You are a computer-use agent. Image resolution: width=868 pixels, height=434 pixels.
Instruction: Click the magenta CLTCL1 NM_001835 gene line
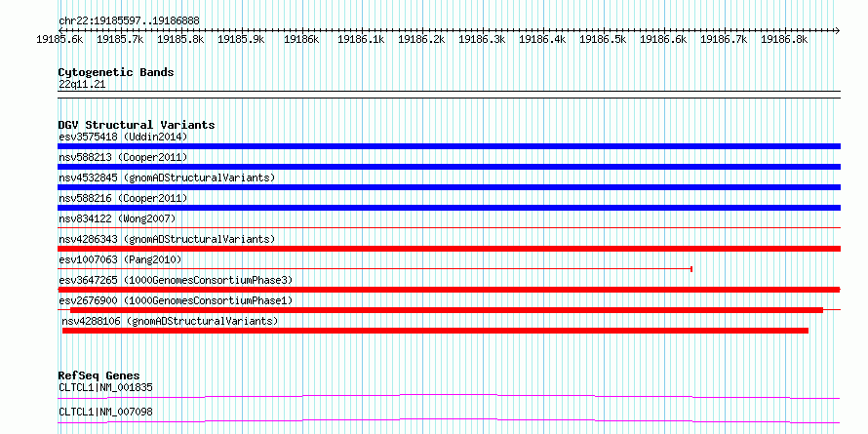449,396
